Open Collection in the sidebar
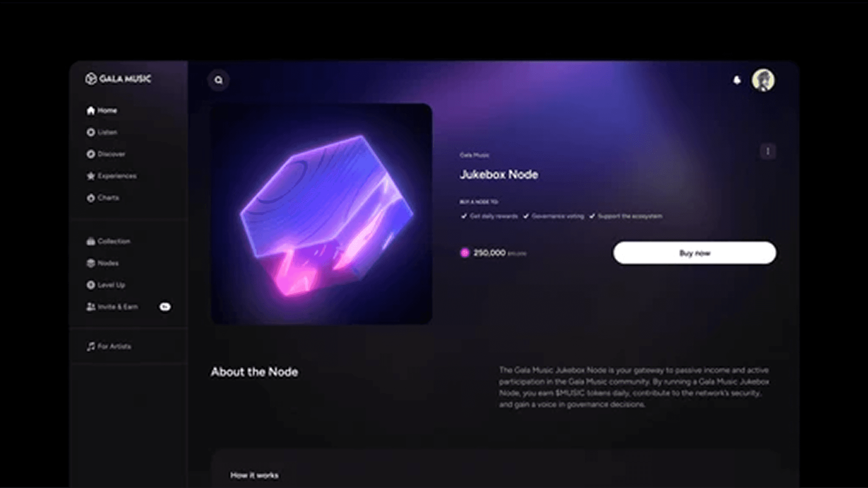The height and width of the screenshot is (488, 868). click(x=108, y=241)
